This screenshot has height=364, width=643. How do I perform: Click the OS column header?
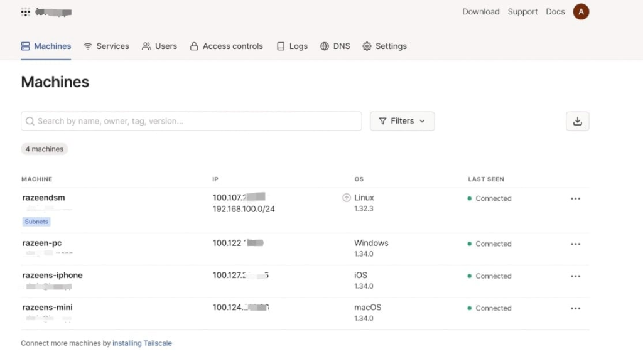point(359,179)
